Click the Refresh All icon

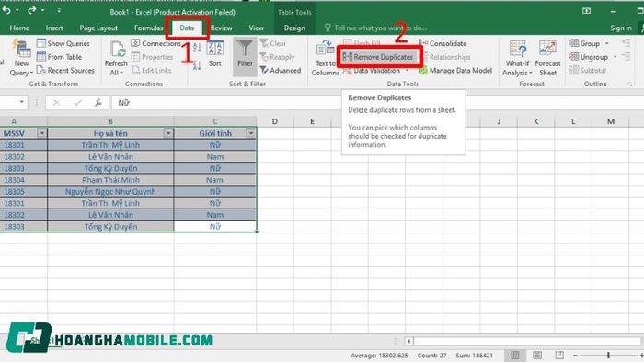coord(116,50)
